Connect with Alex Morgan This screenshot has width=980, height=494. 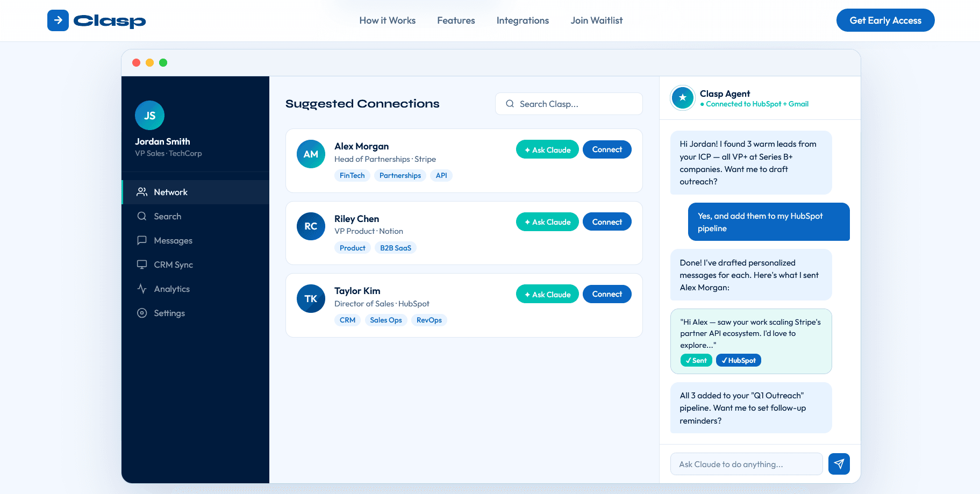coord(607,149)
